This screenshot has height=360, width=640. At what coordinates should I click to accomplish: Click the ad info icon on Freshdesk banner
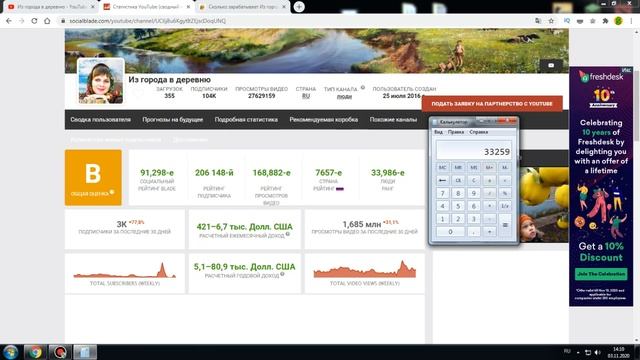tap(627, 70)
